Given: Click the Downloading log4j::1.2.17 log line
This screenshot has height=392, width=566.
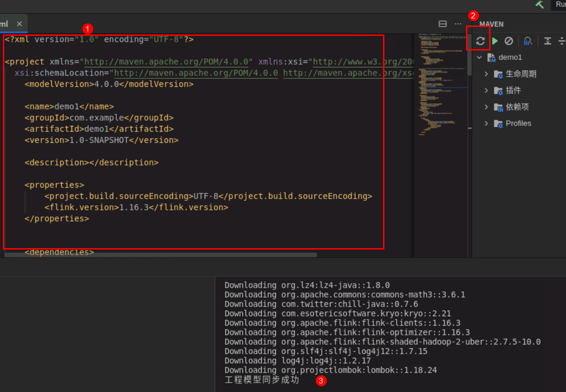Looking at the screenshot, I should (298, 361).
